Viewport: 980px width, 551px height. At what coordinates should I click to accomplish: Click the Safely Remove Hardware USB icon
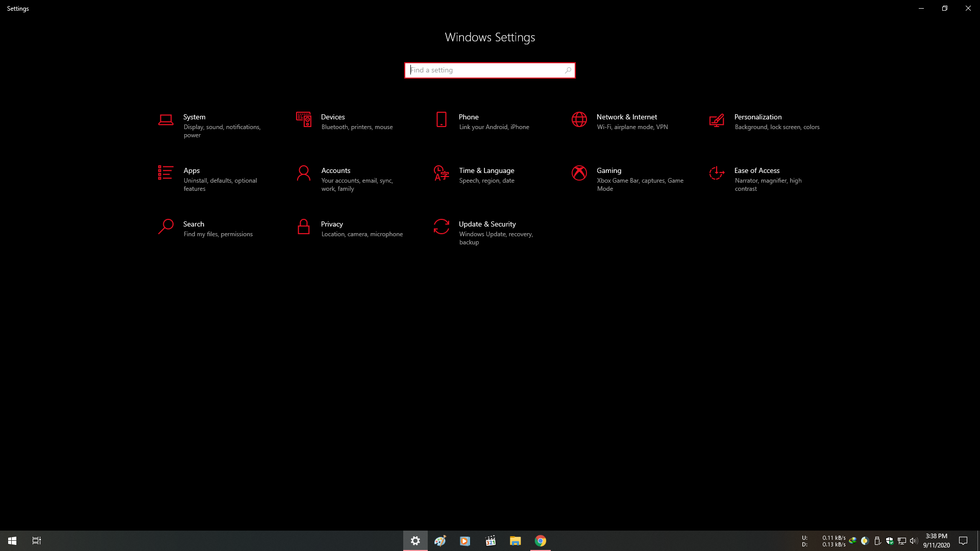tap(877, 541)
